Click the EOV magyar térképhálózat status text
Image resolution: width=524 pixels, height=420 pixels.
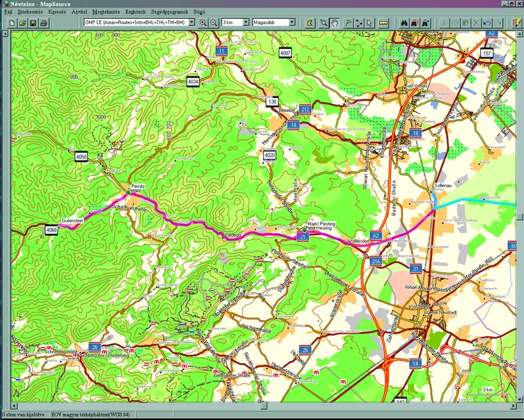coord(90,415)
